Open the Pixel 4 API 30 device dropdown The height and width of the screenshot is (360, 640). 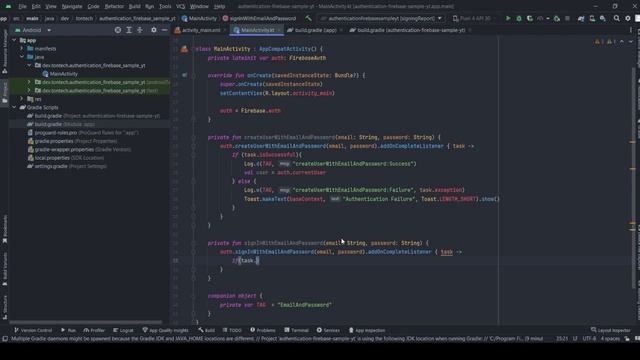pos(474,18)
